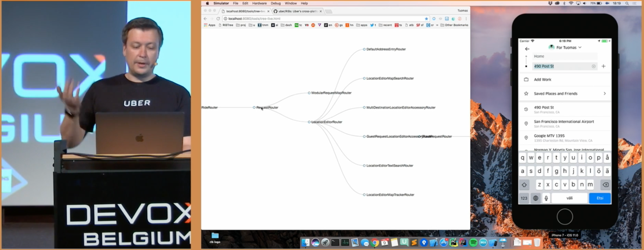
Task: Open the Apple menu
Action: click(x=207, y=3)
